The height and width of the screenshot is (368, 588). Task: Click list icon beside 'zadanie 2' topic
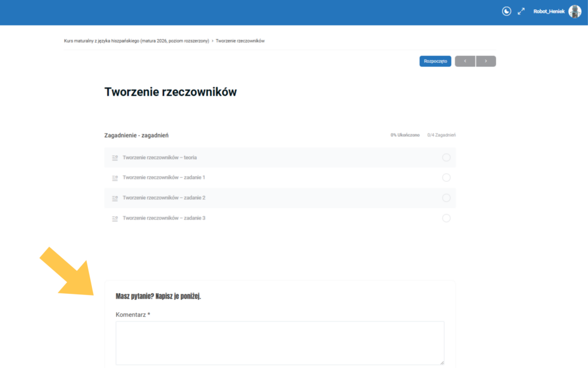pos(115,198)
